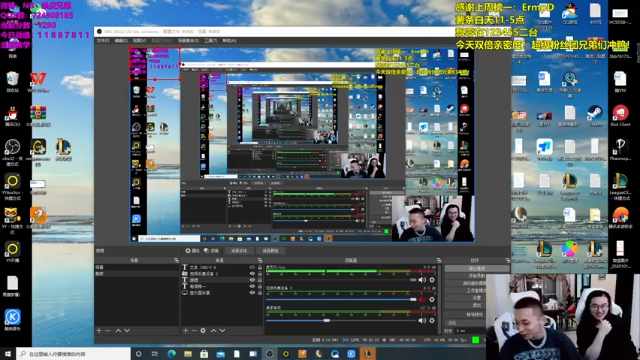Toggle the eye icon on the selected third source row

[x=252, y=280]
